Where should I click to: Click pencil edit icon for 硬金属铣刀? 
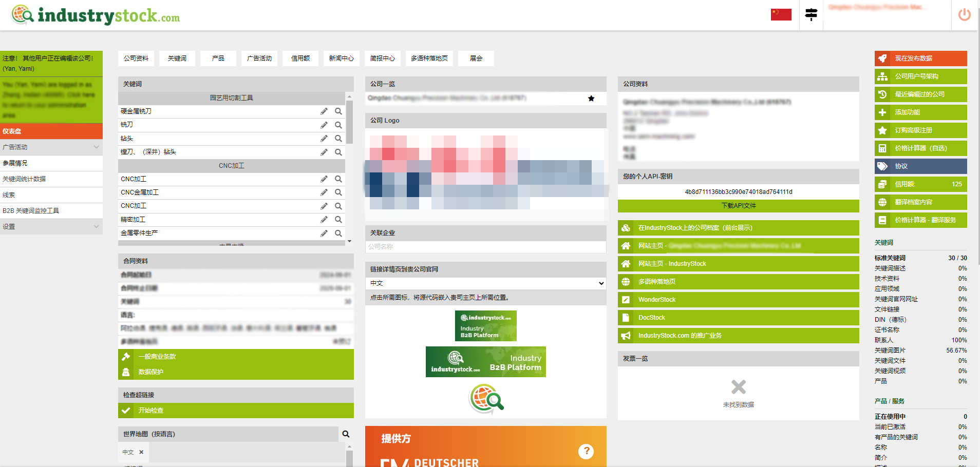(324, 111)
